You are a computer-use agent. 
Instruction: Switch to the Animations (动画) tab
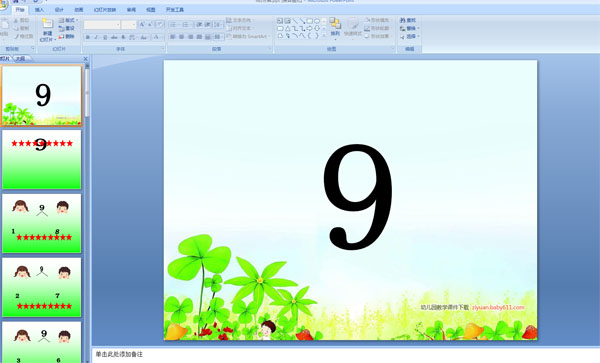pyautogui.click(x=79, y=10)
